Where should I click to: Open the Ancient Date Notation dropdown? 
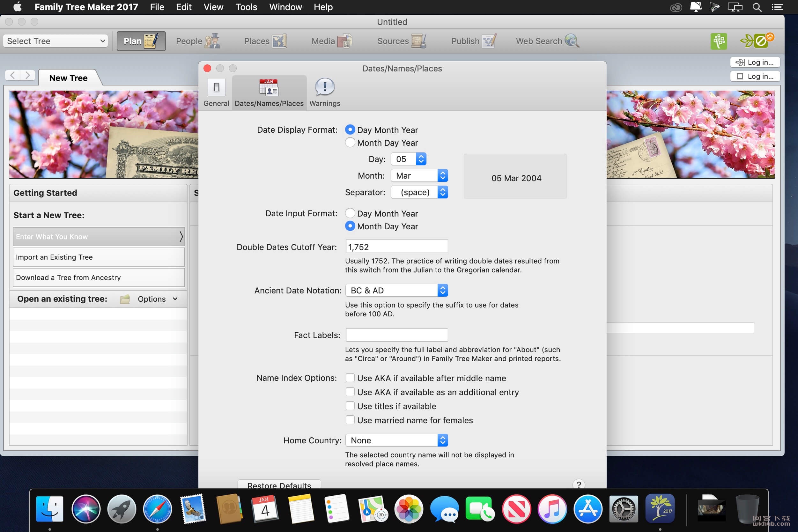click(397, 291)
